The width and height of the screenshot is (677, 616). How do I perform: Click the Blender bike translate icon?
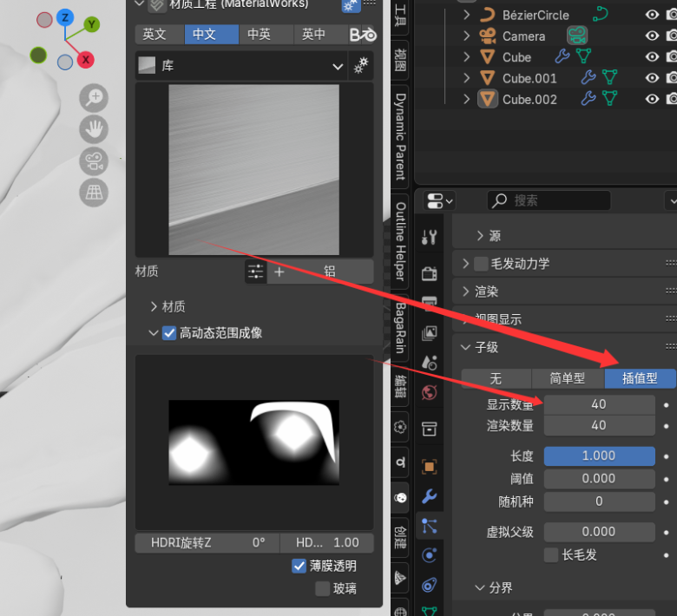coord(363,35)
